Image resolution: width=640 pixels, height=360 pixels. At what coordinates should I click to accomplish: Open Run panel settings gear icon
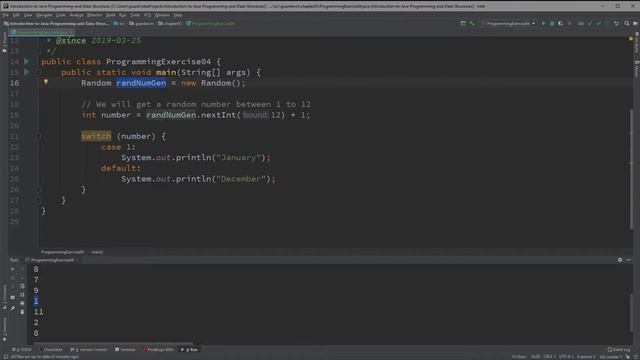point(620,260)
